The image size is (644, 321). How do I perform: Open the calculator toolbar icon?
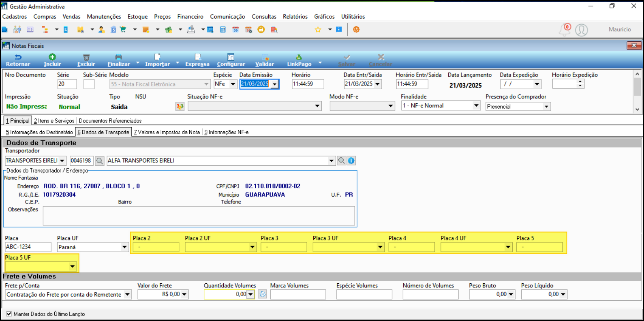pos(223,30)
